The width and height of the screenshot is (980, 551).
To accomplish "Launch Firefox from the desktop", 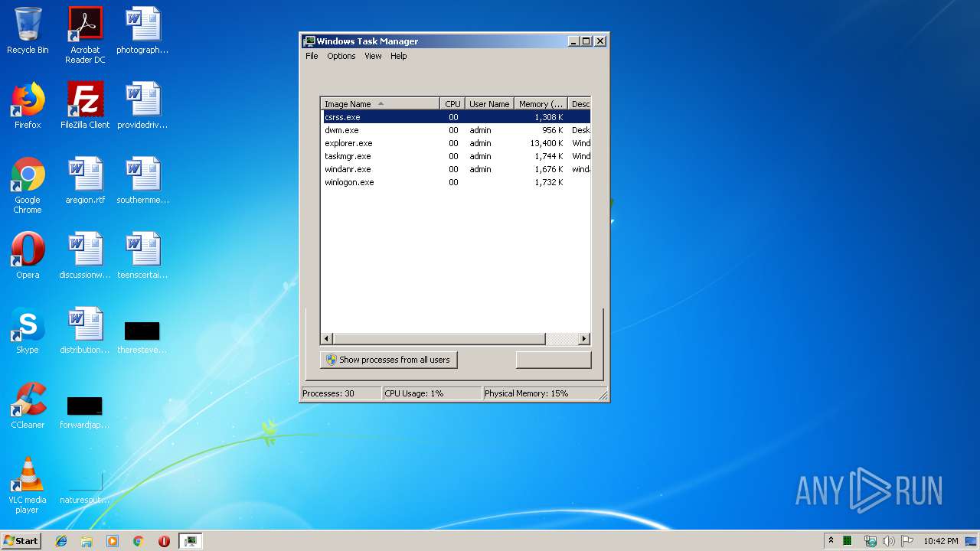I will 28,106.
